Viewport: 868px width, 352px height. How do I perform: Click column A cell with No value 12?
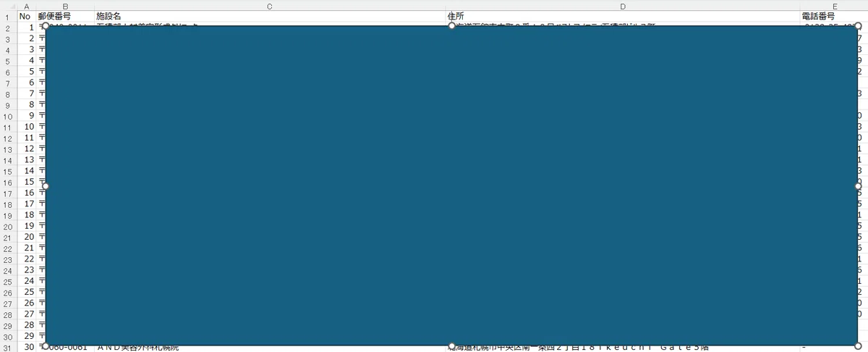pos(27,149)
